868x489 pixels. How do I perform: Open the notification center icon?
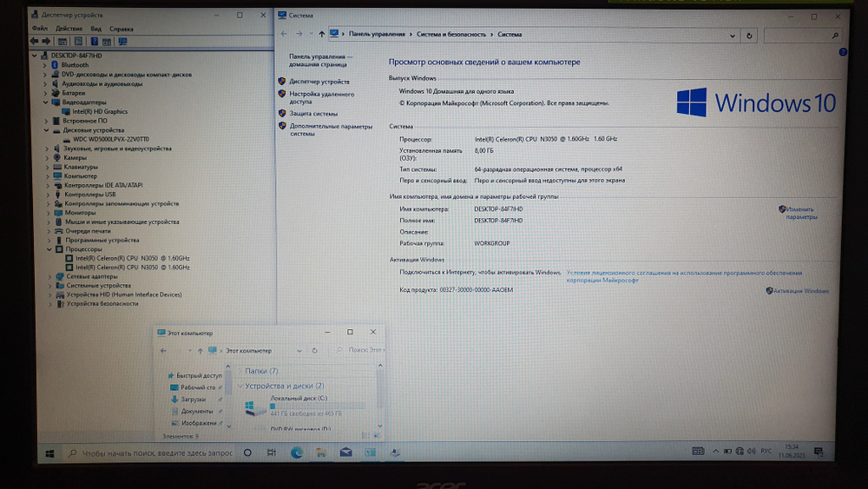click(819, 452)
